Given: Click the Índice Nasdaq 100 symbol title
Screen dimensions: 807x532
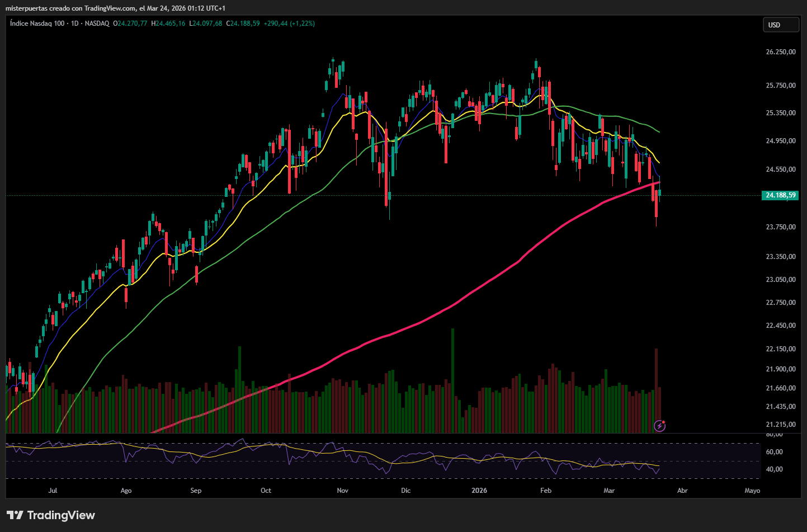Looking at the screenshot, I should [x=37, y=23].
